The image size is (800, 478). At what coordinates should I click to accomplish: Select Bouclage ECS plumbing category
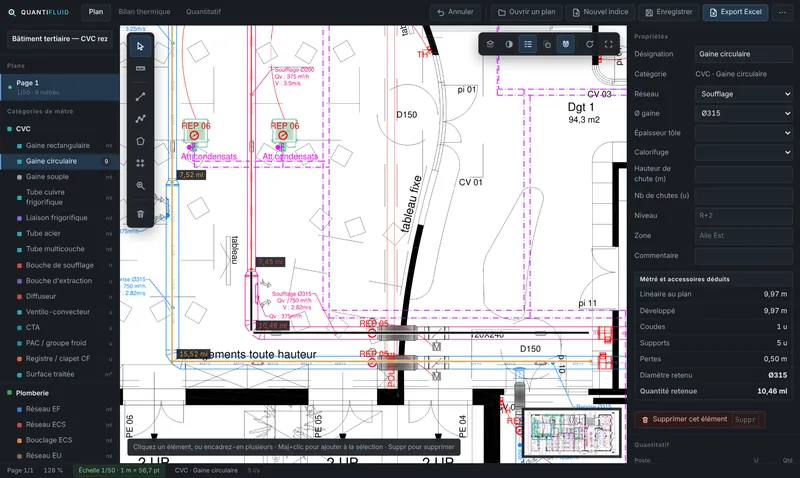pyautogui.click(x=60, y=440)
